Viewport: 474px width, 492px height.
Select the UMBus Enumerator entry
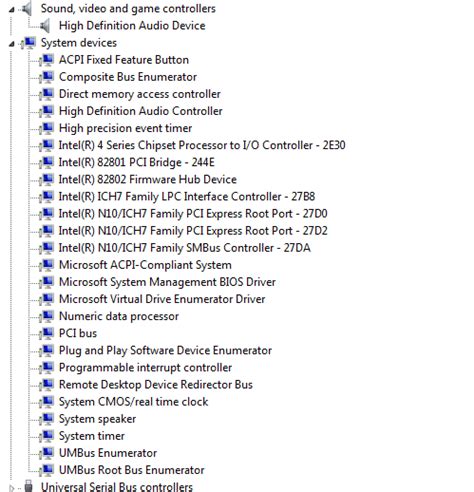(x=108, y=453)
